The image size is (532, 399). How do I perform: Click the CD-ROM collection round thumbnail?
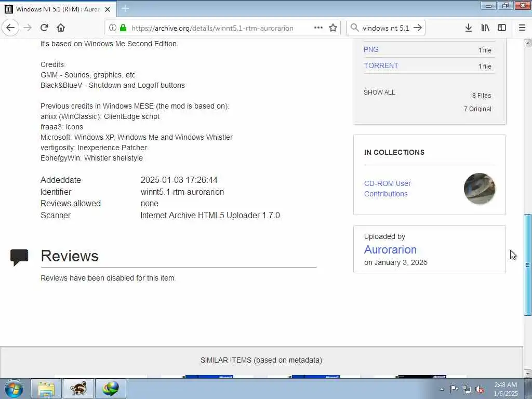coord(480,189)
